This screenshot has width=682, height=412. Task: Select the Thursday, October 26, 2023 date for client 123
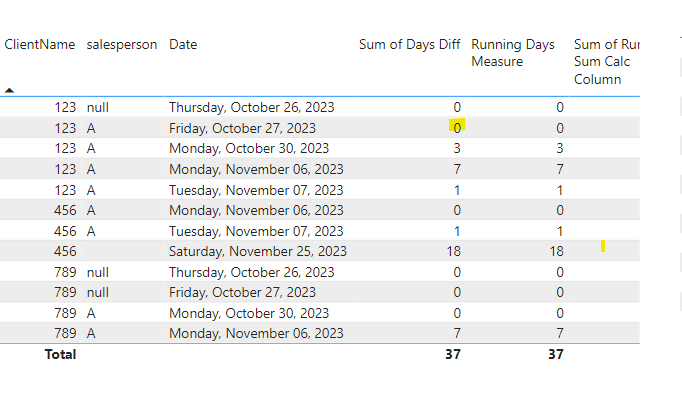251,107
